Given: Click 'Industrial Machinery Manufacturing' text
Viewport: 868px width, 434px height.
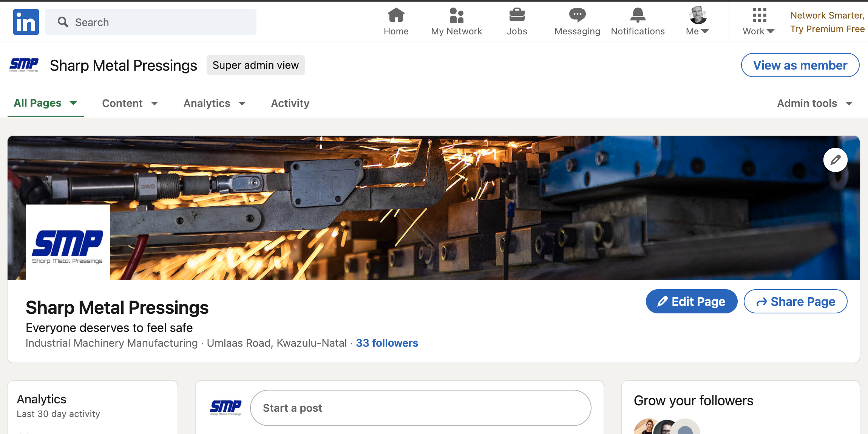Looking at the screenshot, I should 112,343.
